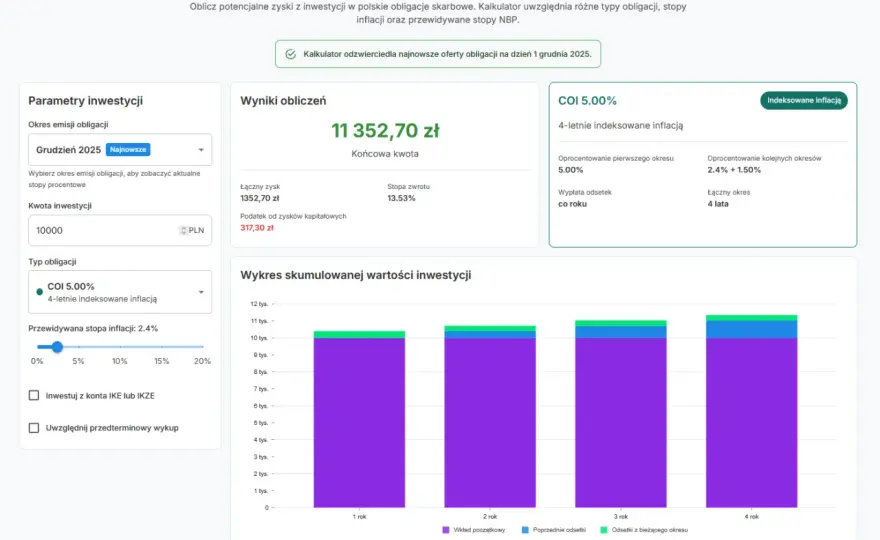Expand the Typ obligacji dropdown arrow
The image size is (880, 540).
tap(201, 292)
